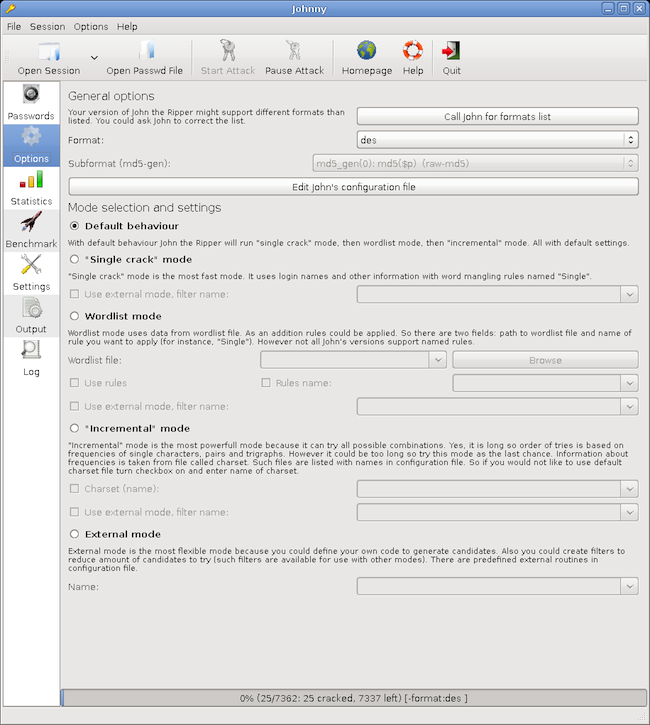Click the Help lifebuoy icon
The height and width of the screenshot is (725, 650).
pyautogui.click(x=413, y=50)
